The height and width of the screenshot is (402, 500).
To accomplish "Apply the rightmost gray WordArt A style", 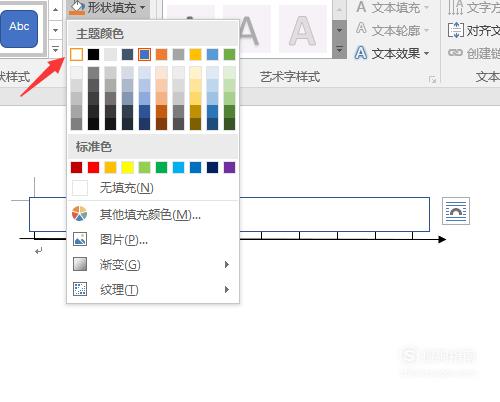I will (303, 29).
